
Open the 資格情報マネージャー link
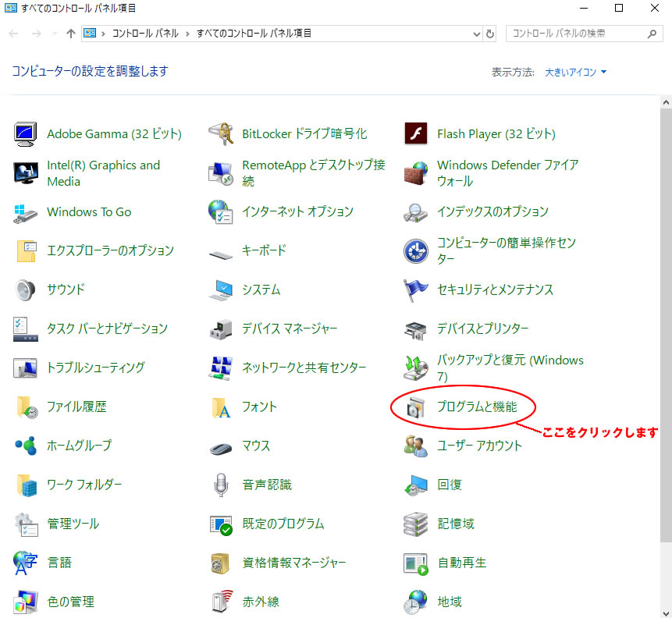tap(294, 563)
